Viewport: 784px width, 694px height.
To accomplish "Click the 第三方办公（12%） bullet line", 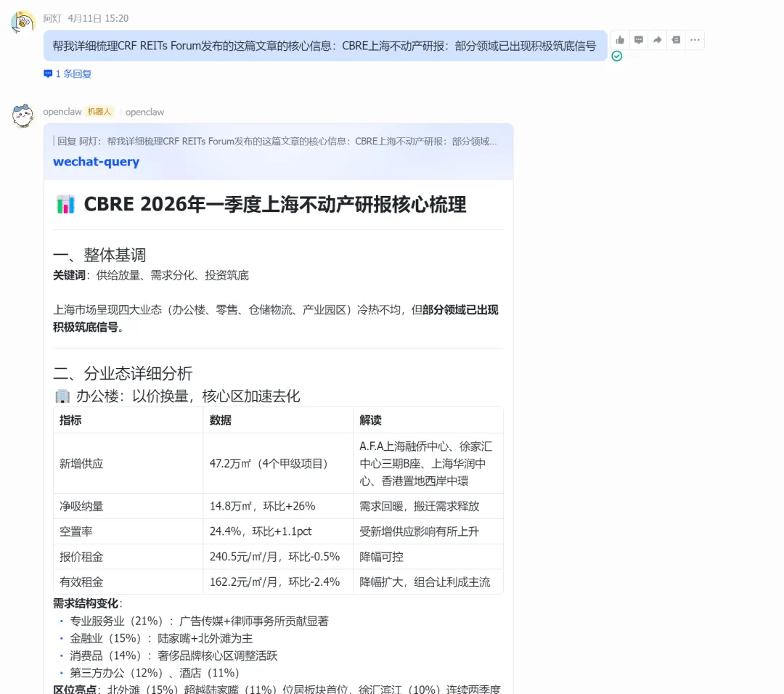I will [155, 673].
